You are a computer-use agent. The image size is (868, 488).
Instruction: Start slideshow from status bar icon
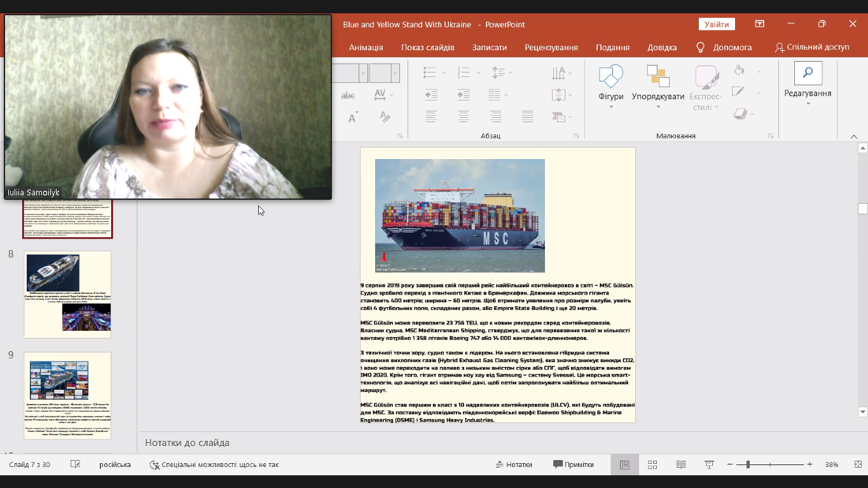point(709,465)
